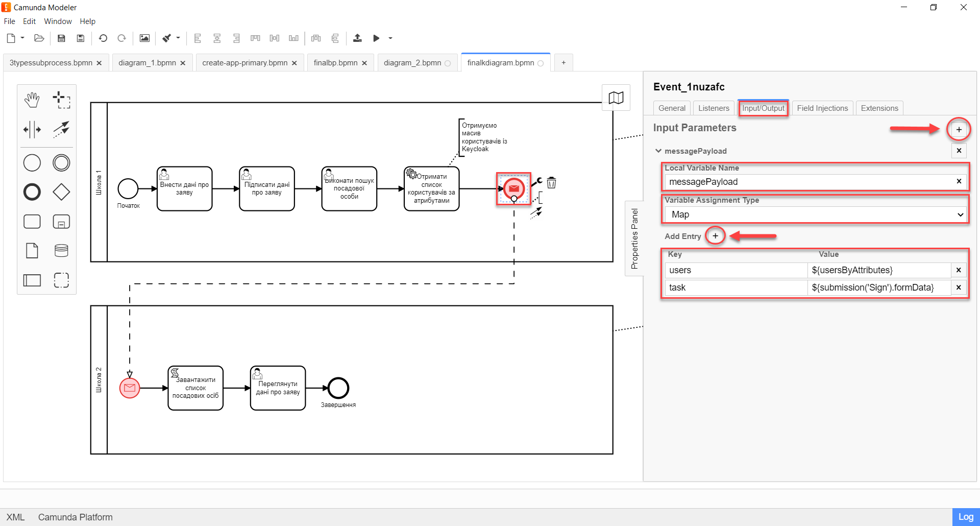Close the diagram_1.bpmn tab
The width and height of the screenshot is (980, 526).
(x=183, y=63)
